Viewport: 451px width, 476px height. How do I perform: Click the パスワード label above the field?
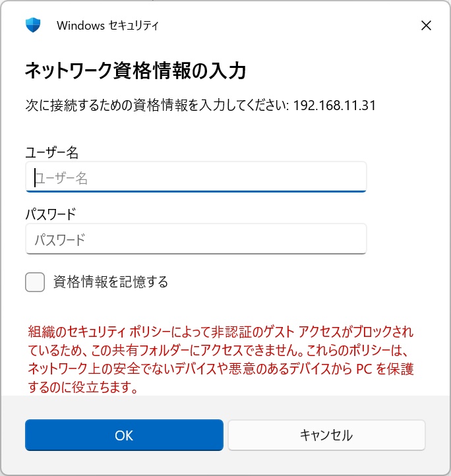pyautogui.click(x=51, y=214)
